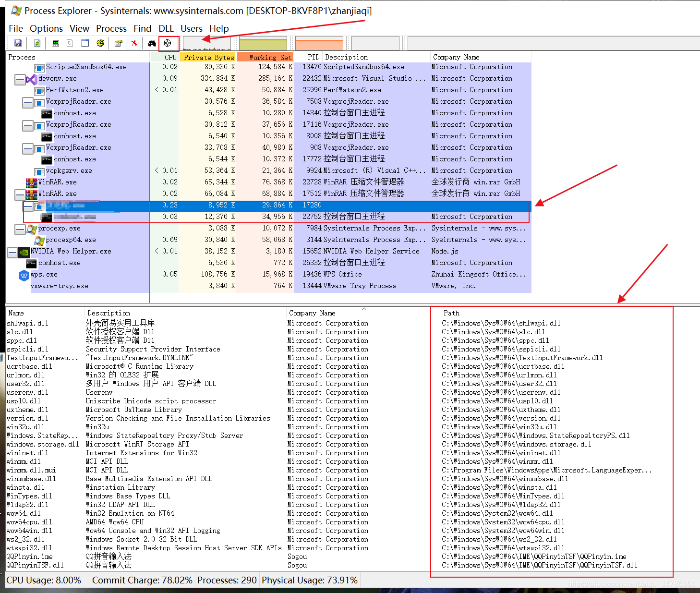Sort by the Private Bytes column header
This screenshot has width=700, height=593.
coord(207,57)
